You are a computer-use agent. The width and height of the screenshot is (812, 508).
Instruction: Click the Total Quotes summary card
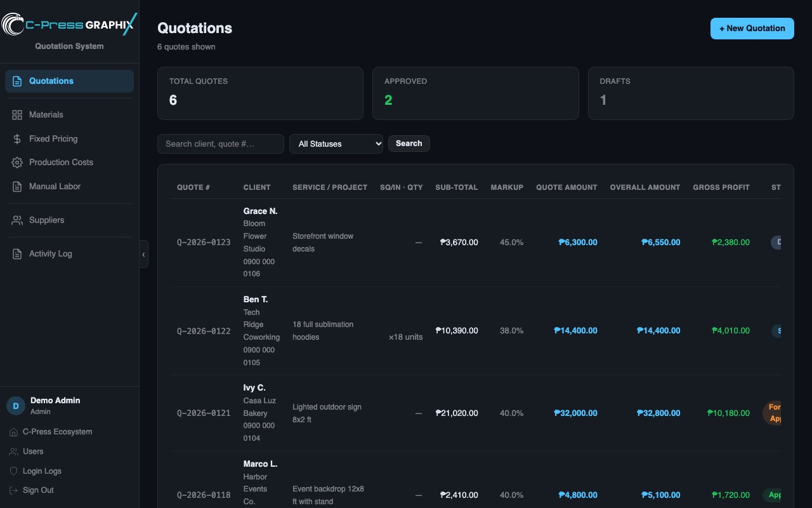coord(260,93)
